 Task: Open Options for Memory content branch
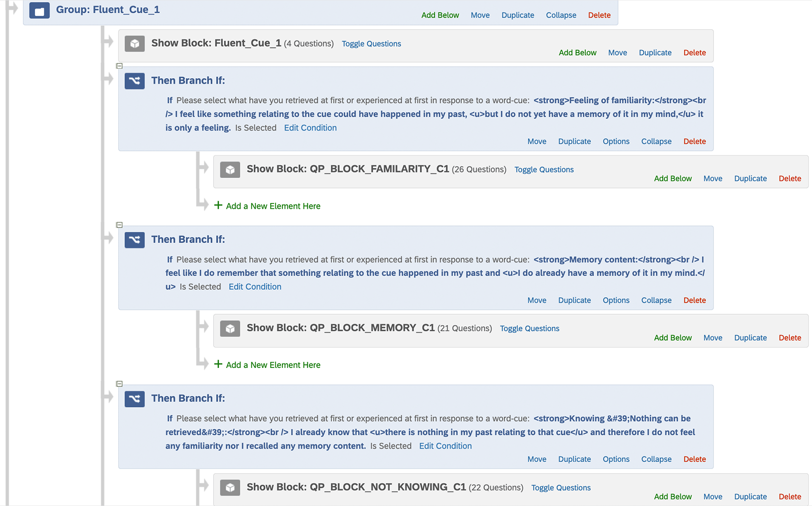[x=616, y=301]
